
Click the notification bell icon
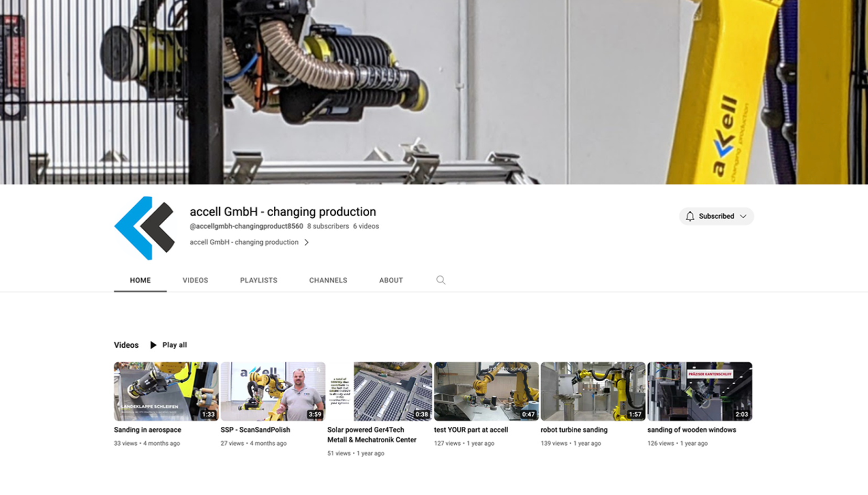[x=690, y=216]
